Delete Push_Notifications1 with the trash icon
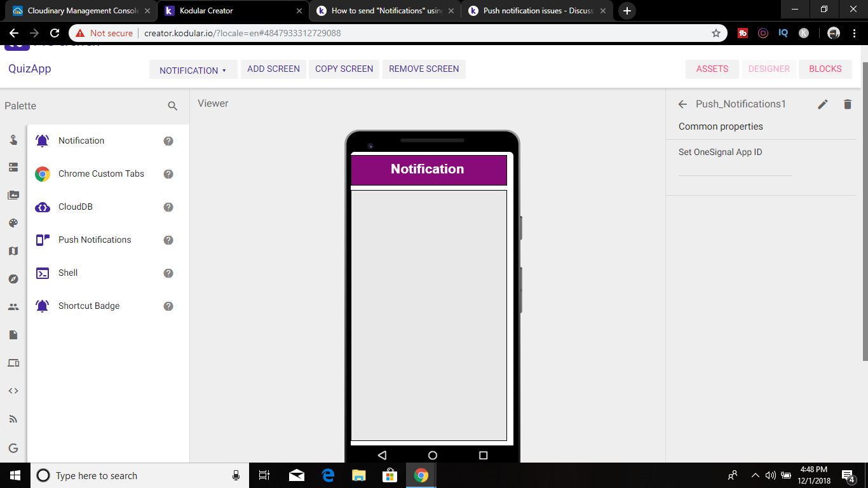 pos(847,104)
